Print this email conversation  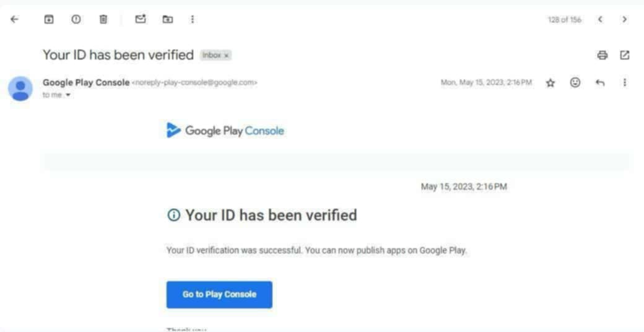coord(602,55)
